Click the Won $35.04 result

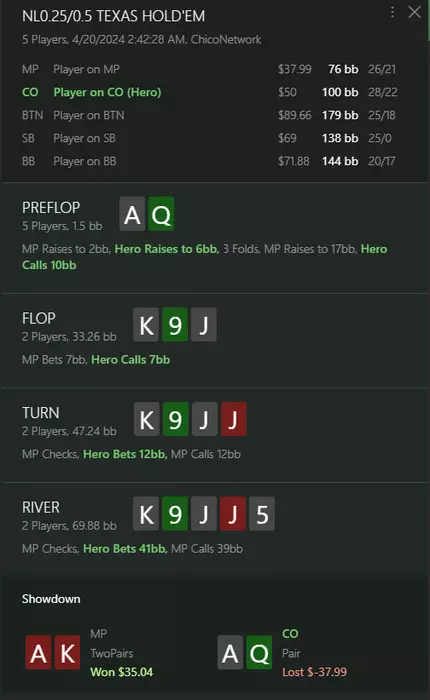pos(121,672)
